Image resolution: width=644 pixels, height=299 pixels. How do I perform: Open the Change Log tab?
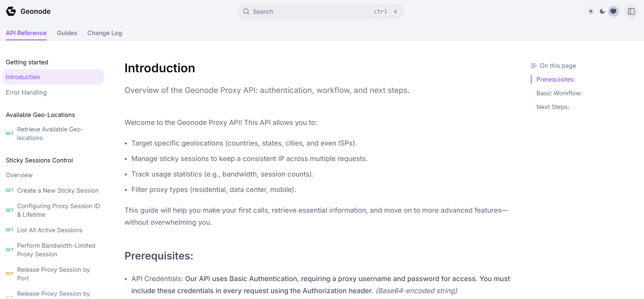point(105,33)
